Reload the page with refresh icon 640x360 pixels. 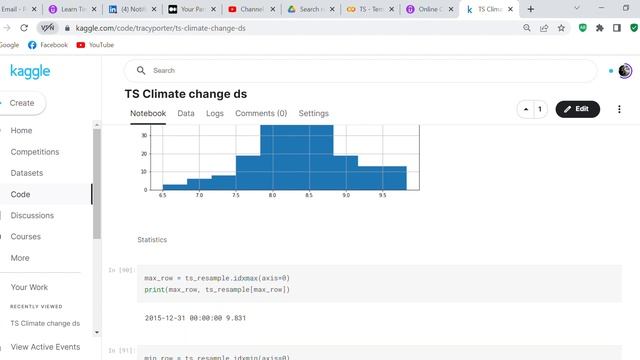[24, 28]
